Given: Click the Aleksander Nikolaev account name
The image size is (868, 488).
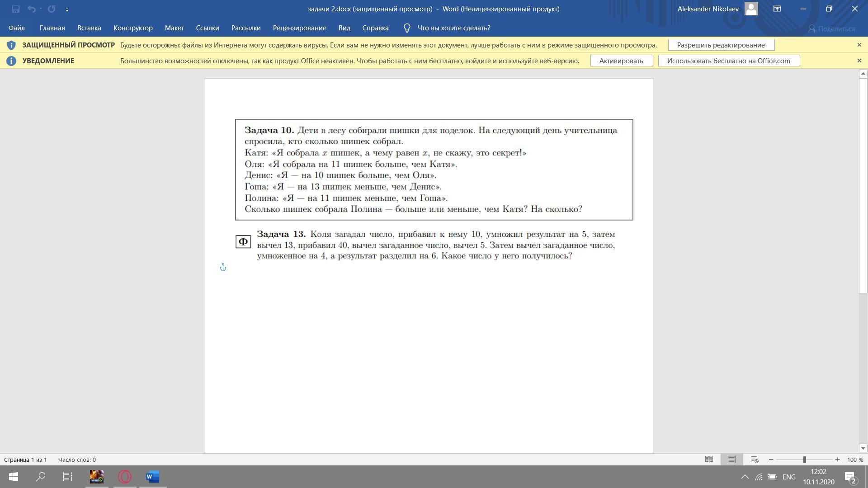Looking at the screenshot, I should coord(708,9).
